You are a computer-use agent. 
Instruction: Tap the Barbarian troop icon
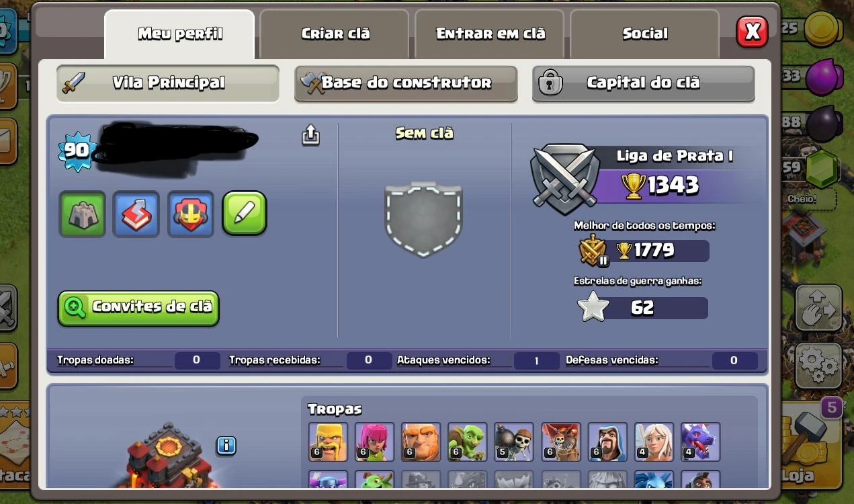click(x=328, y=442)
